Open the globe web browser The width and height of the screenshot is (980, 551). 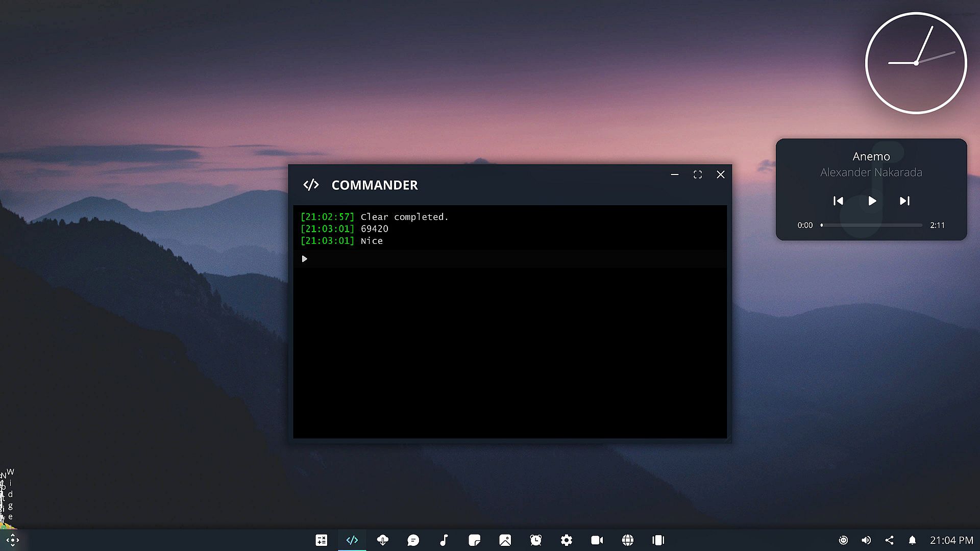tap(628, 540)
